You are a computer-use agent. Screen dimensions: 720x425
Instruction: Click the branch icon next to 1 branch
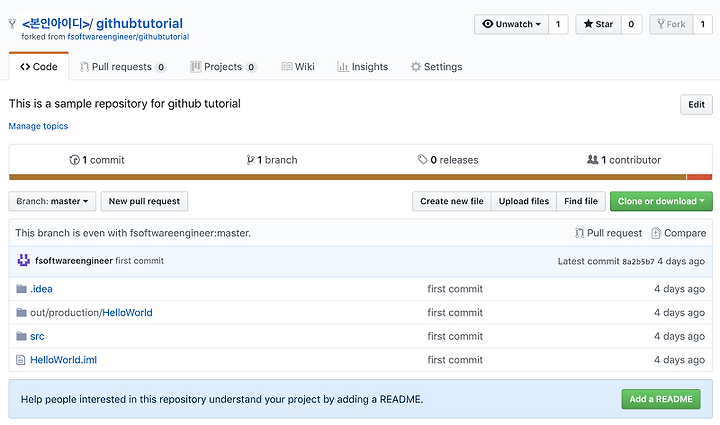(250, 160)
